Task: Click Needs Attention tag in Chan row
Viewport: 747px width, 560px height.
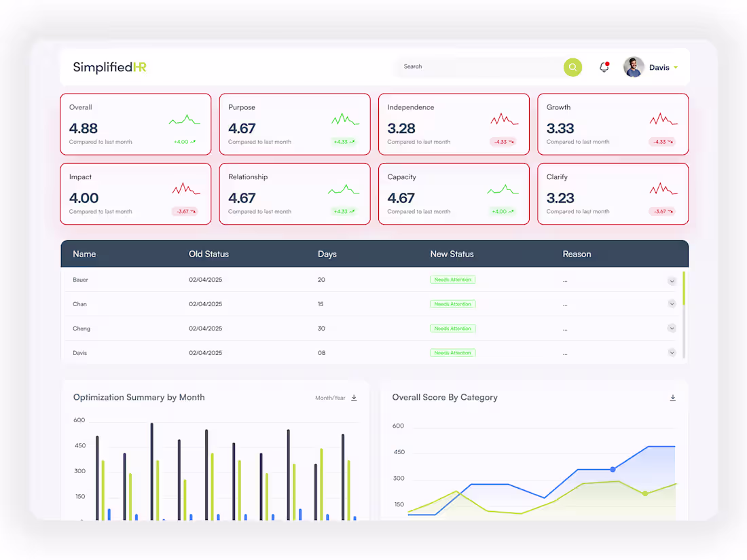Action: [452, 304]
